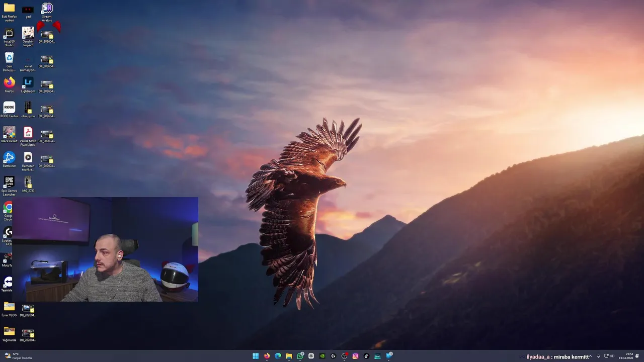
Task: Open the Eski Firefox verileri folder
Action: point(9,12)
